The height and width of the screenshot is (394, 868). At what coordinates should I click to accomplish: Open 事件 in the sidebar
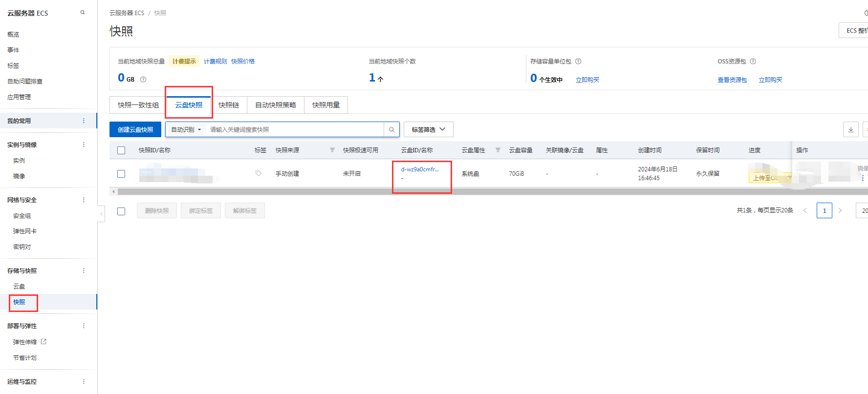coord(13,50)
